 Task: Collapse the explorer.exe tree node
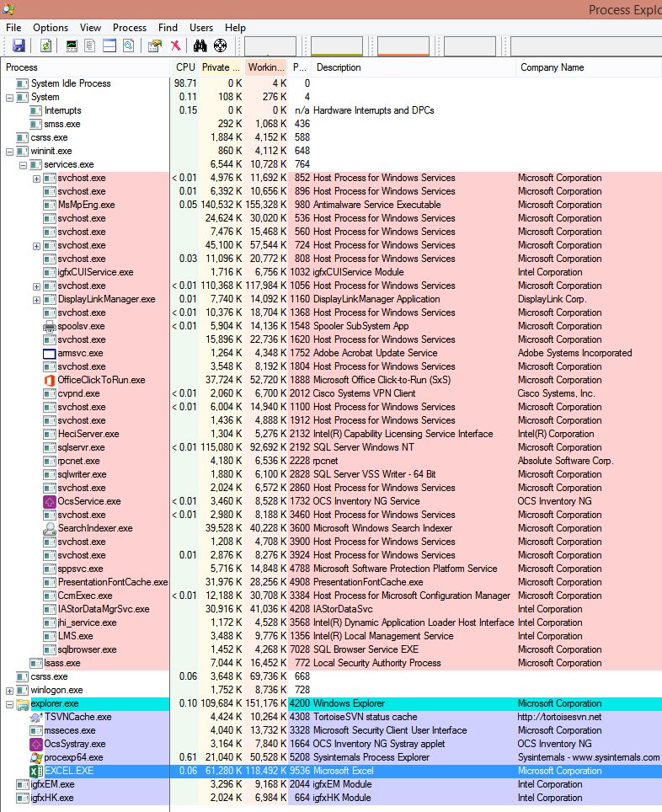[x=9, y=704]
